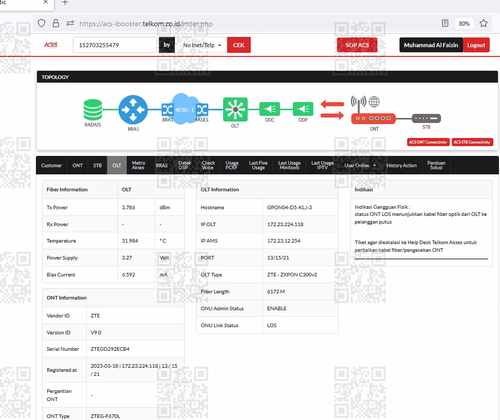This screenshot has width=500, height=420.
Task: Open the Last Usage IPTV tab
Action: [322, 165]
